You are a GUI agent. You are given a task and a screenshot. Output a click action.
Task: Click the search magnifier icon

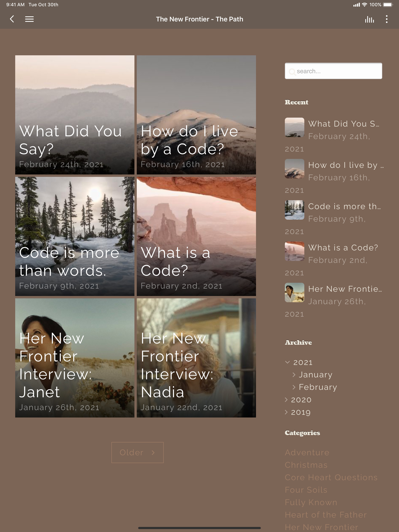tap(292, 72)
